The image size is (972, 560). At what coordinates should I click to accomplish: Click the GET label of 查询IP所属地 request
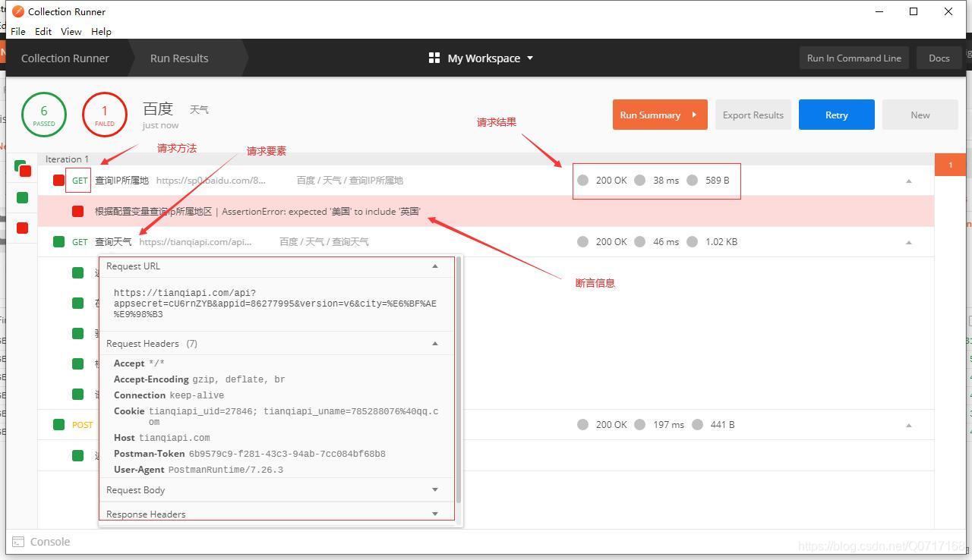[80, 181]
